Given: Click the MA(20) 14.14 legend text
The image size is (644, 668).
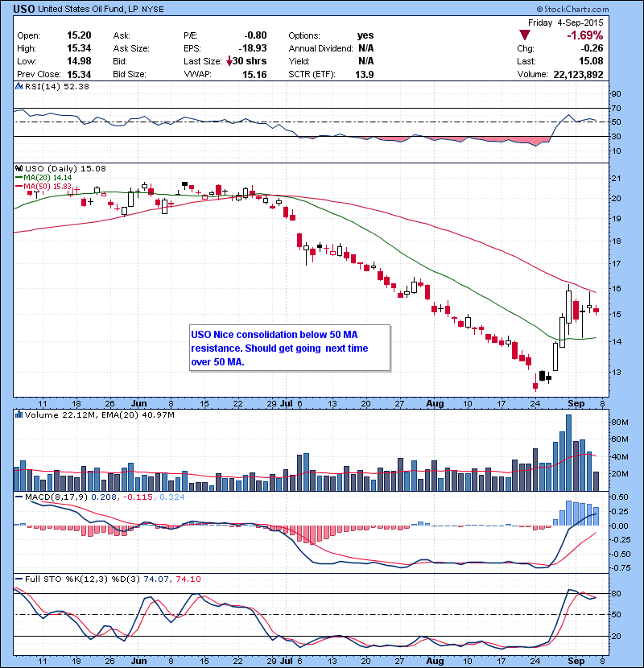Looking at the screenshot, I should 47,178.
